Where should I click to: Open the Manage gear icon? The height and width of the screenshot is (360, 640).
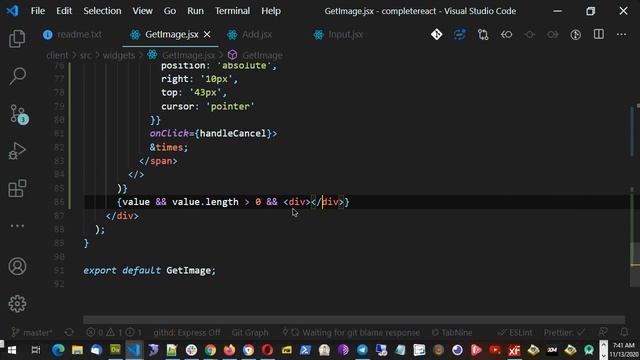(17, 304)
